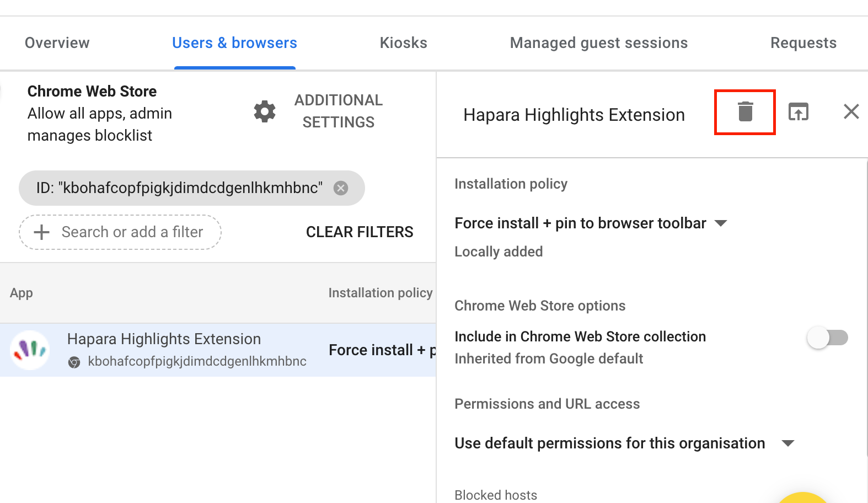The width and height of the screenshot is (868, 503).
Task: Switch to the Overview tab
Action: coord(57,43)
